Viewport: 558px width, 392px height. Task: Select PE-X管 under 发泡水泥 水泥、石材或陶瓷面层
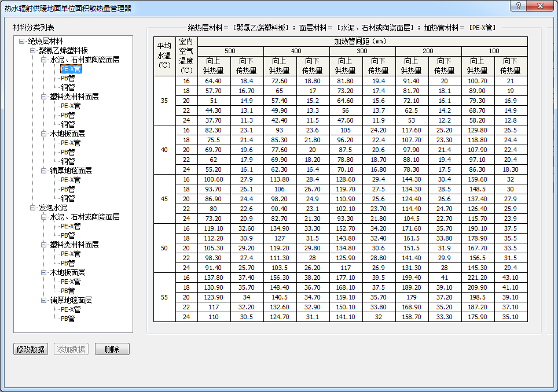[x=71, y=226]
